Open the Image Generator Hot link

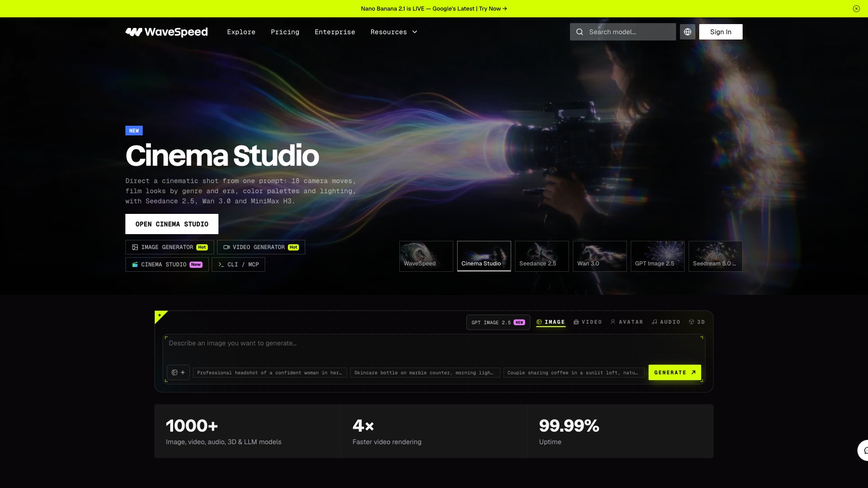[x=170, y=247]
